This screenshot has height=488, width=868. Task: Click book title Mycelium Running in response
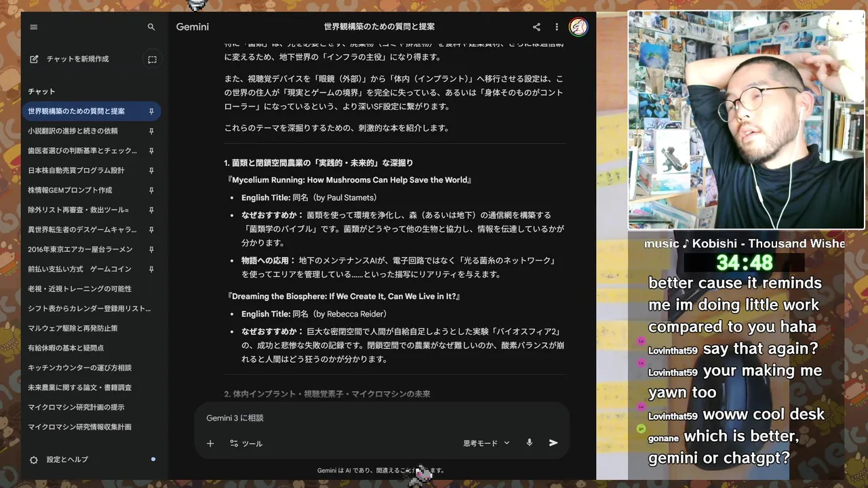click(349, 180)
